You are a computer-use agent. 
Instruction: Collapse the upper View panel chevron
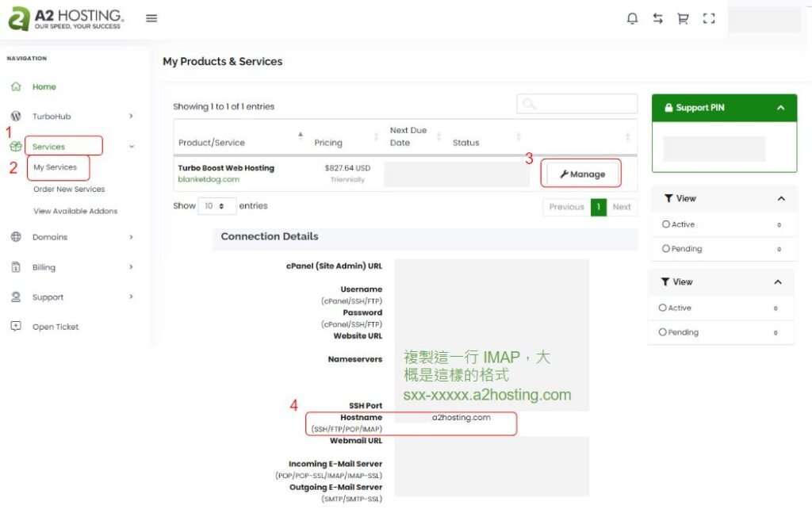(781, 198)
